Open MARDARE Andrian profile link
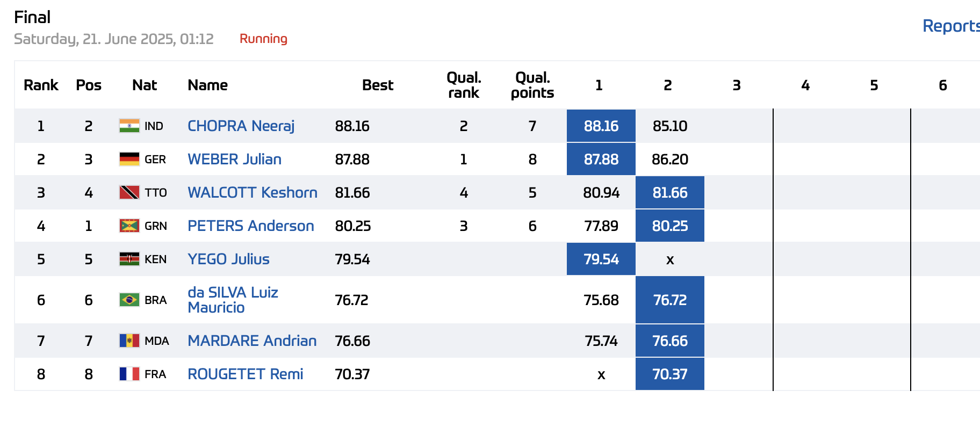Viewport: 980px width, 434px height. pyautogui.click(x=251, y=341)
